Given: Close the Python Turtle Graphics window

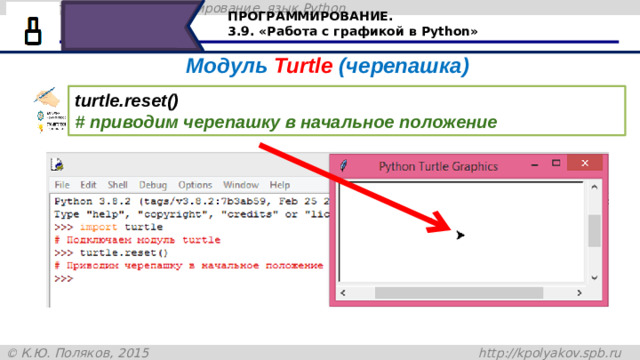Looking at the screenshot, I should click(585, 163).
